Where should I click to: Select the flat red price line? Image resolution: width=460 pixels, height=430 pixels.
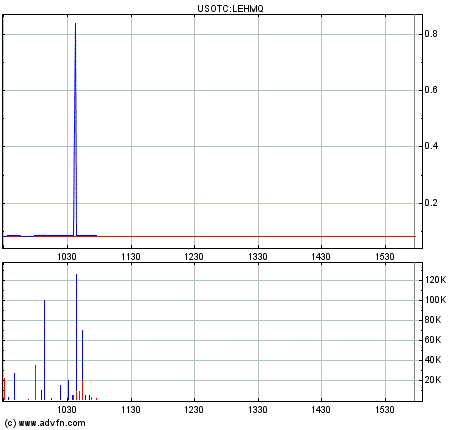(x=256, y=236)
